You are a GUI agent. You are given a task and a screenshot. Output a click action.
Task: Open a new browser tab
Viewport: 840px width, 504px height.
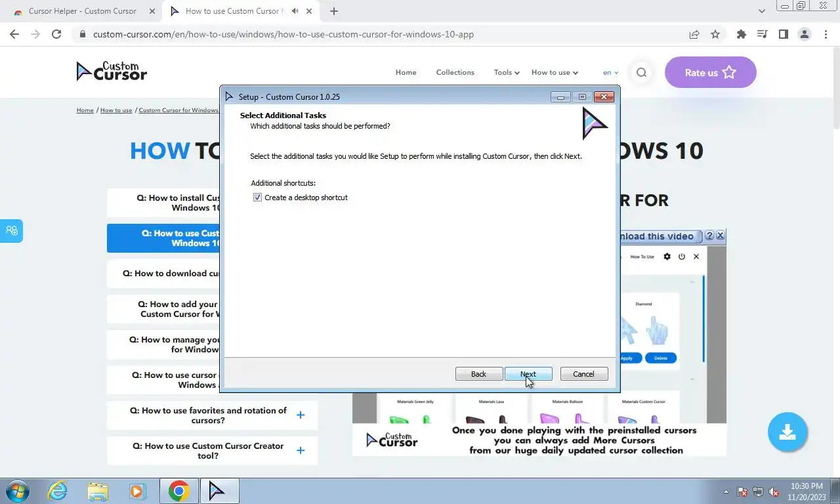(x=334, y=11)
